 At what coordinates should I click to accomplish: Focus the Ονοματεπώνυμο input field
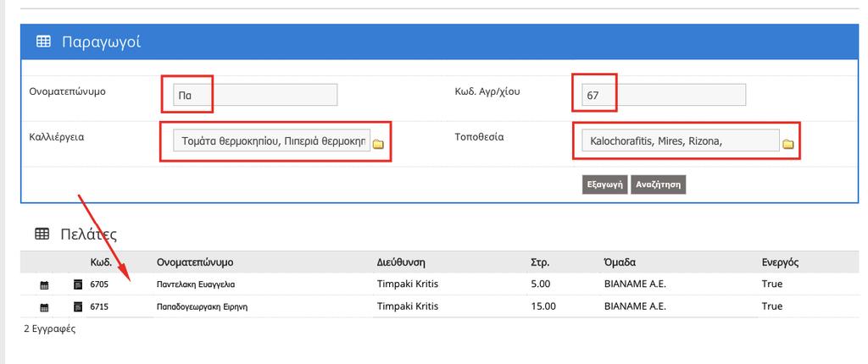click(255, 95)
